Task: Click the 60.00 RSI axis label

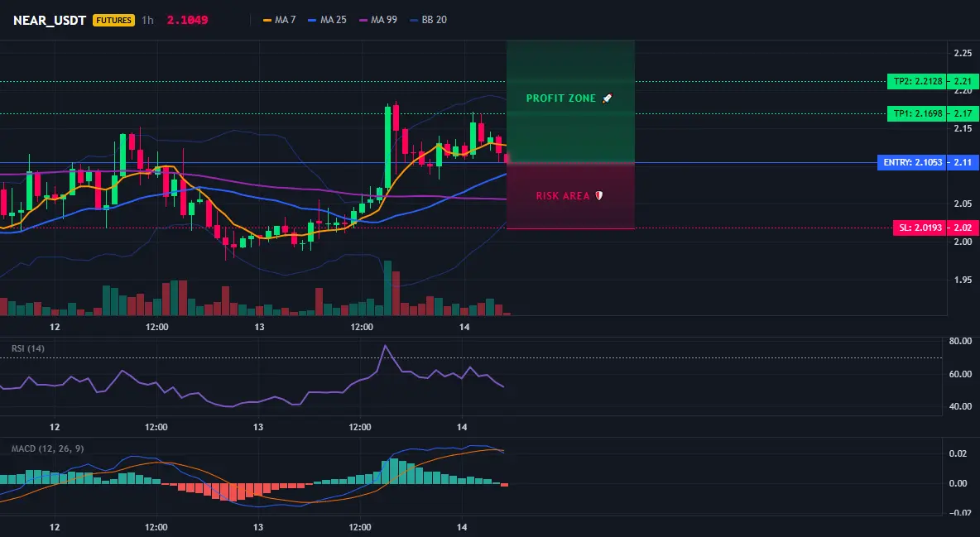Action: [960, 374]
